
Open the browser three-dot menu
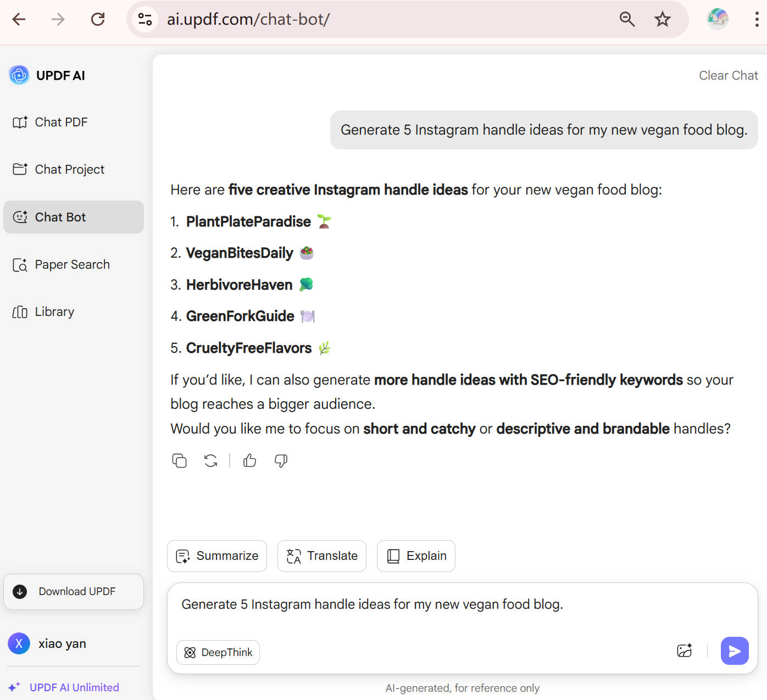(757, 19)
